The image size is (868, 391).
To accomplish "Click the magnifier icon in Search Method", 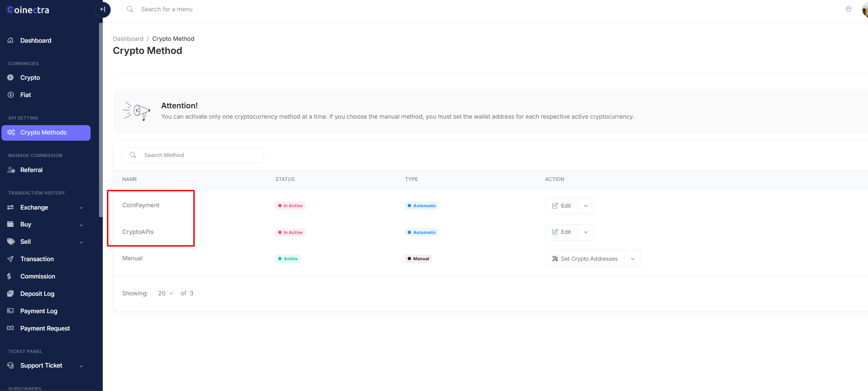I will click(x=133, y=155).
